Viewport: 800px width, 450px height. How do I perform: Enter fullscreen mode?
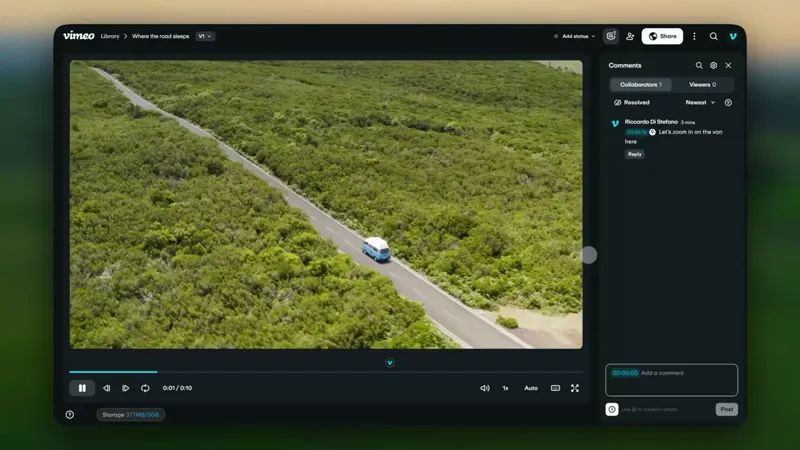point(575,388)
